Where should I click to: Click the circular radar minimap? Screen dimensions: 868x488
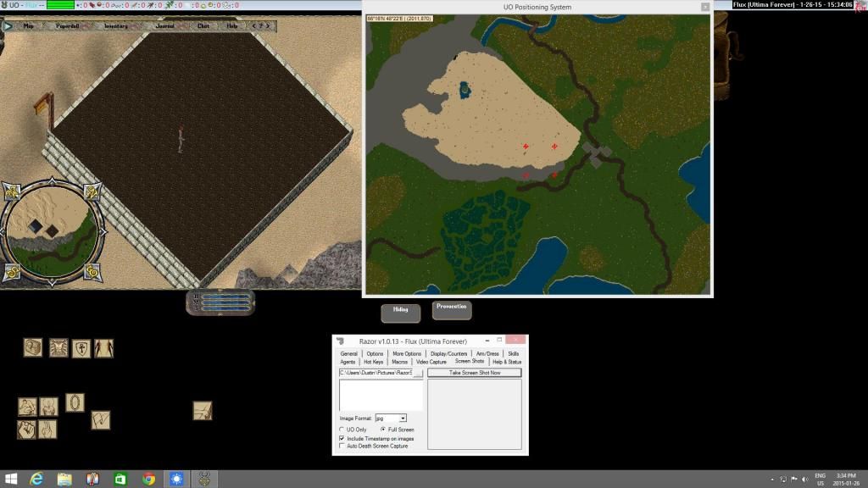pos(51,231)
